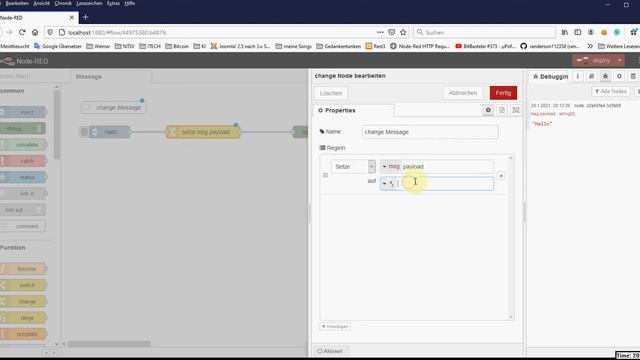Open the Extras menu
Viewport: 640px width, 360px height.
tap(113, 3)
